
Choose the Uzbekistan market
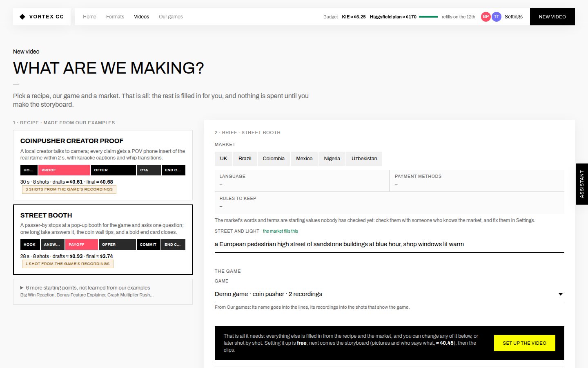pyautogui.click(x=364, y=159)
